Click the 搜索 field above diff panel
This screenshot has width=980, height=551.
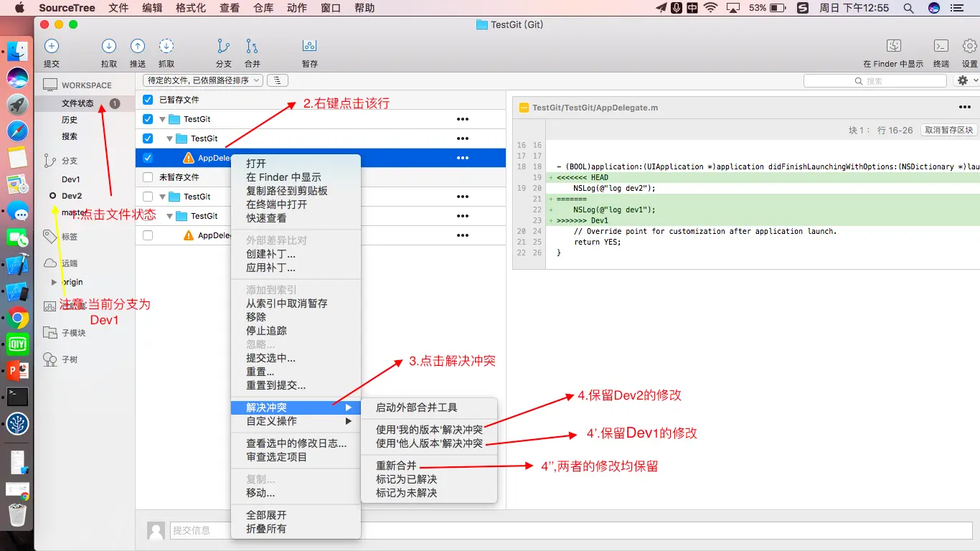click(875, 81)
